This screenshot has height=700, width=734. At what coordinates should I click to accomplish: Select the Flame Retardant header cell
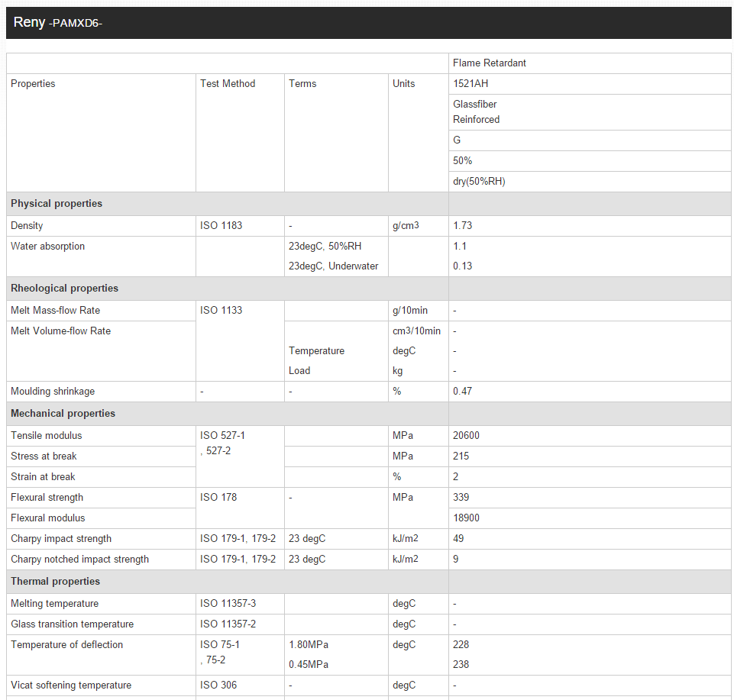click(590, 63)
